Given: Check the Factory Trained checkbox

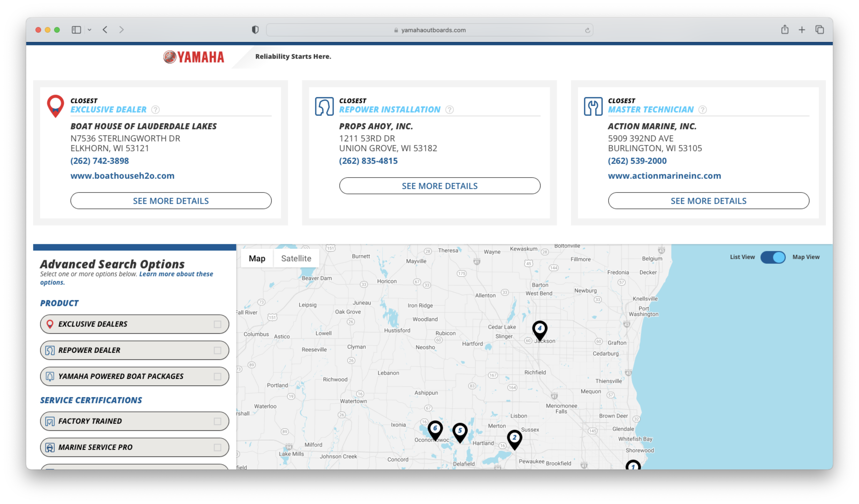Looking at the screenshot, I should click(218, 421).
